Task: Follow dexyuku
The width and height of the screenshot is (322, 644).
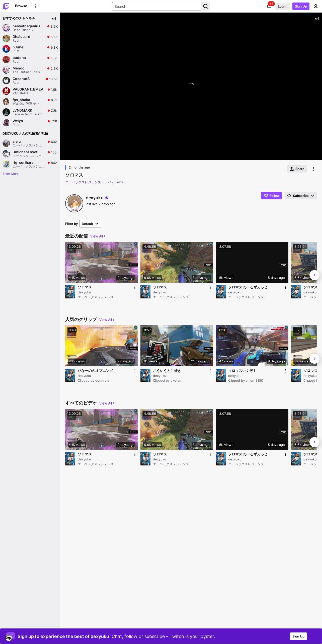Action: (271, 196)
